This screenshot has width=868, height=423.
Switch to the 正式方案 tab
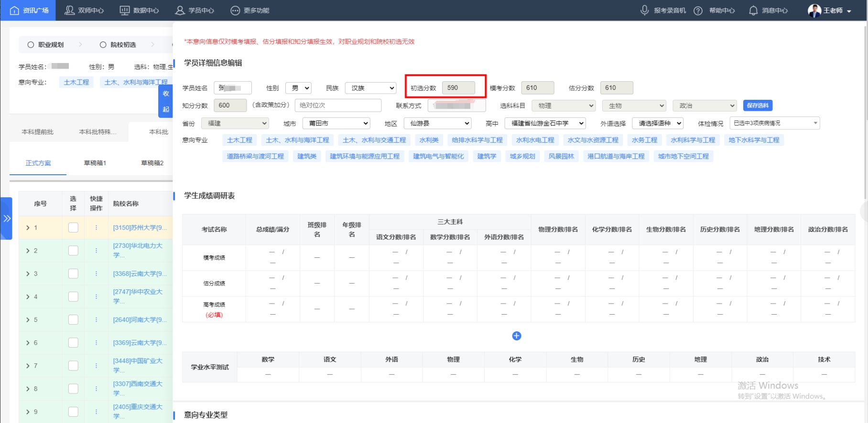tap(38, 163)
